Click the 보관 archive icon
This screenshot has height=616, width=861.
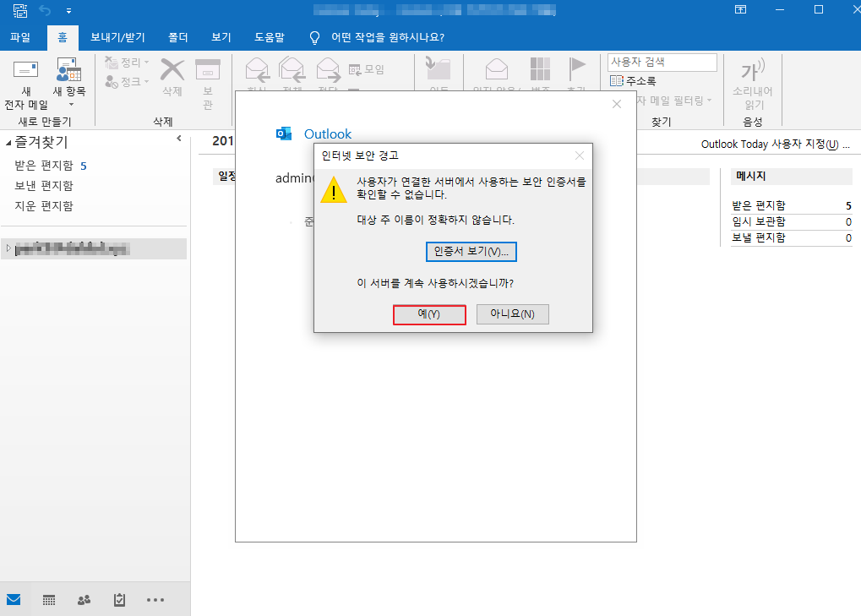208,71
